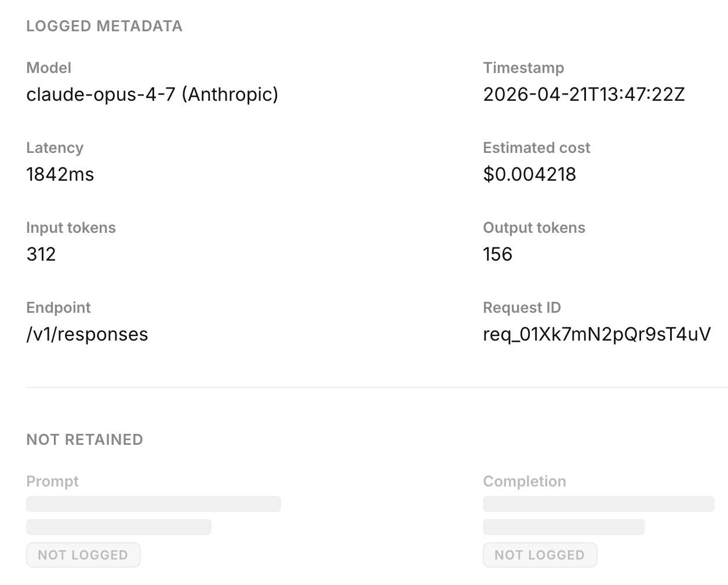Click the Endpoint field label
Viewport: 728px width, 585px height.
(x=58, y=307)
